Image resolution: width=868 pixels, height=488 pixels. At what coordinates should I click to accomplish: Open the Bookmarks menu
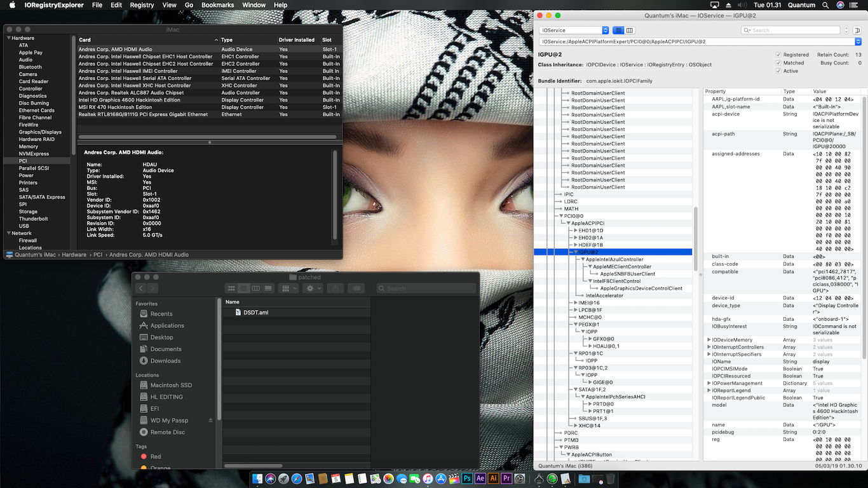[x=218, y=5]
